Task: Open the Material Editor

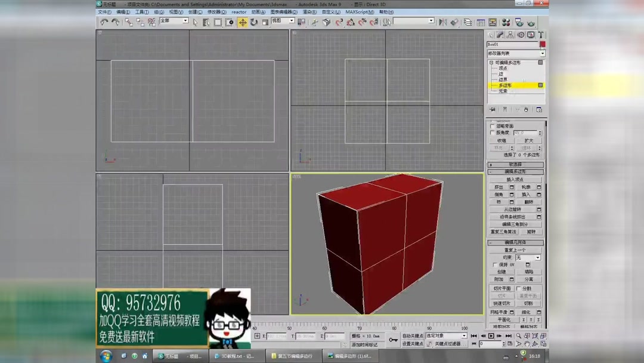Action: [506, 22]
